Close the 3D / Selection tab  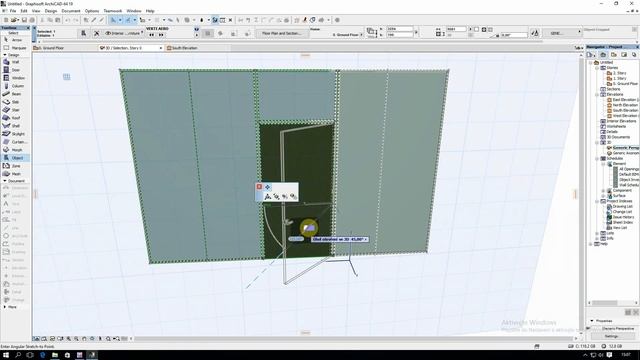(x=161, y=48)
